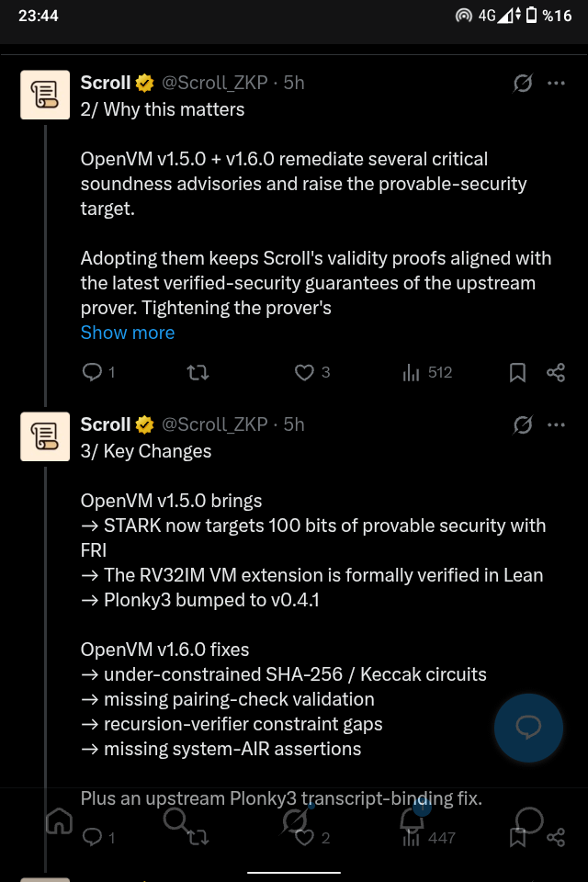
Task: Reply to the 'Why this matters' tweet
Action: 92,372
